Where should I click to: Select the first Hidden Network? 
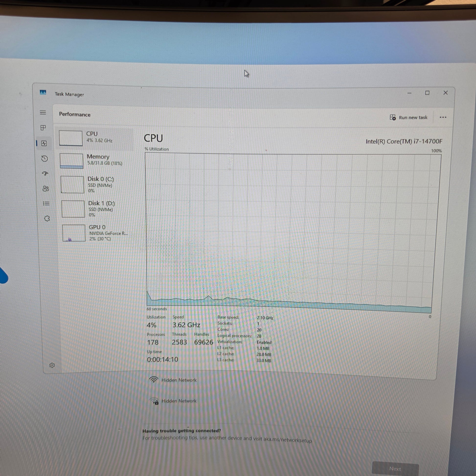179,380
